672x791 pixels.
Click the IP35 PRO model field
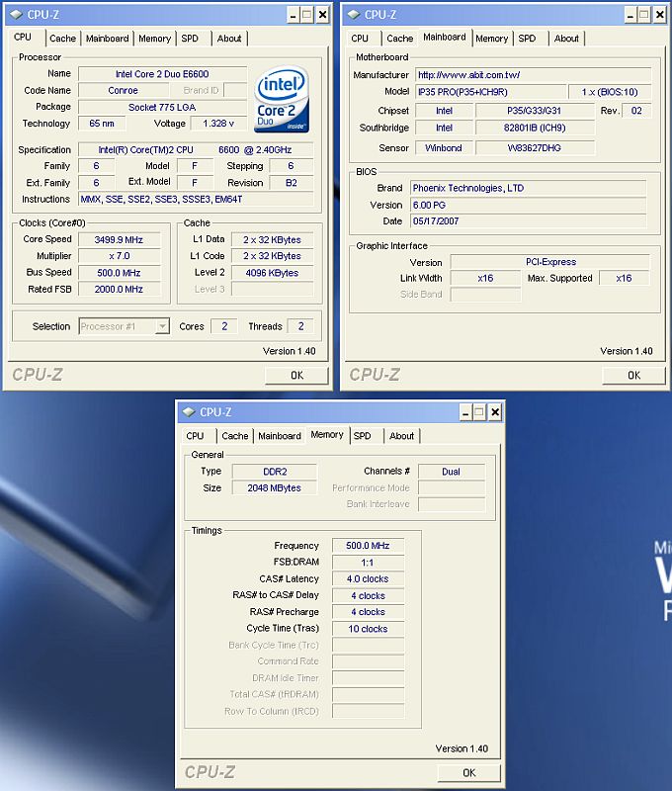coord(490,92)
